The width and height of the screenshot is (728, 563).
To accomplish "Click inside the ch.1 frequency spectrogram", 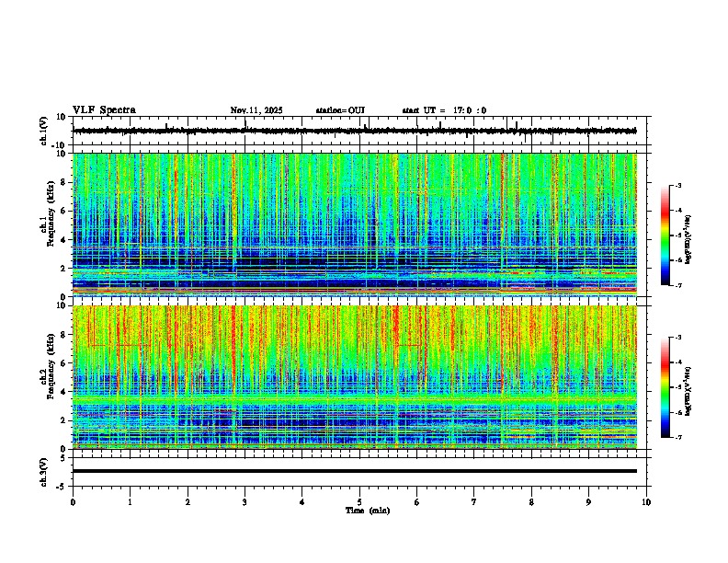I will pyautogui.click(x=355, y=224).
